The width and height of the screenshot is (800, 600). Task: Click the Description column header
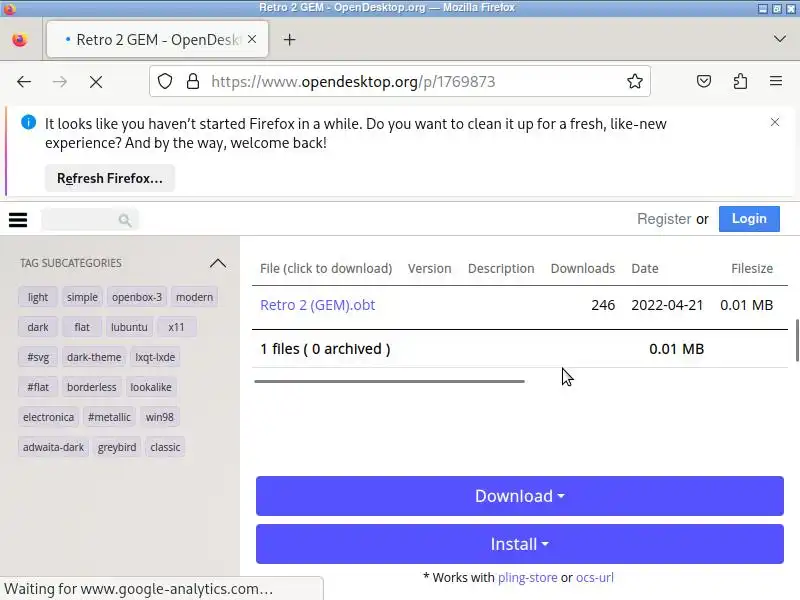[501, 268]
